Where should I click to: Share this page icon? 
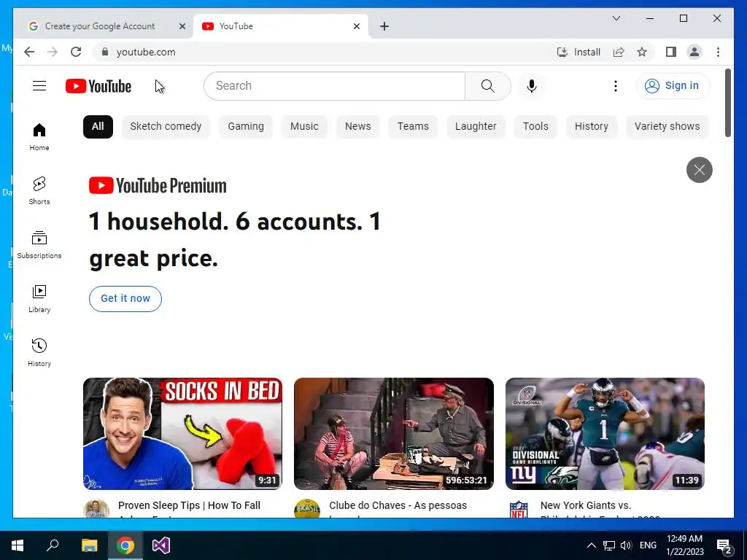619,52
